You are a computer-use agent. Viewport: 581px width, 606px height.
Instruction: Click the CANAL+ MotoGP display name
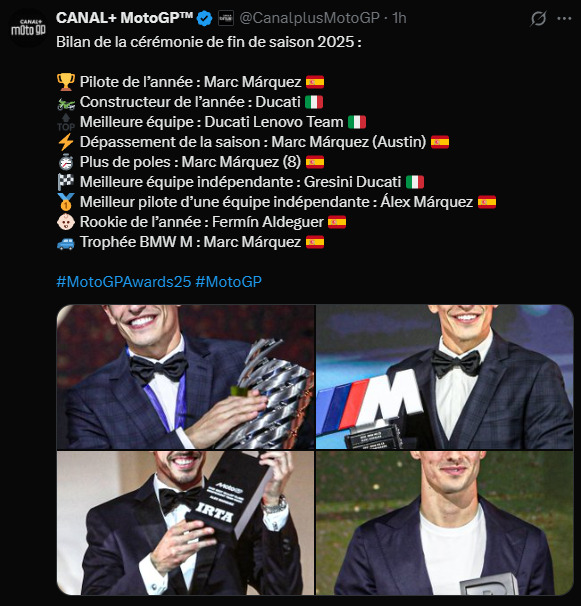[124, 18]
